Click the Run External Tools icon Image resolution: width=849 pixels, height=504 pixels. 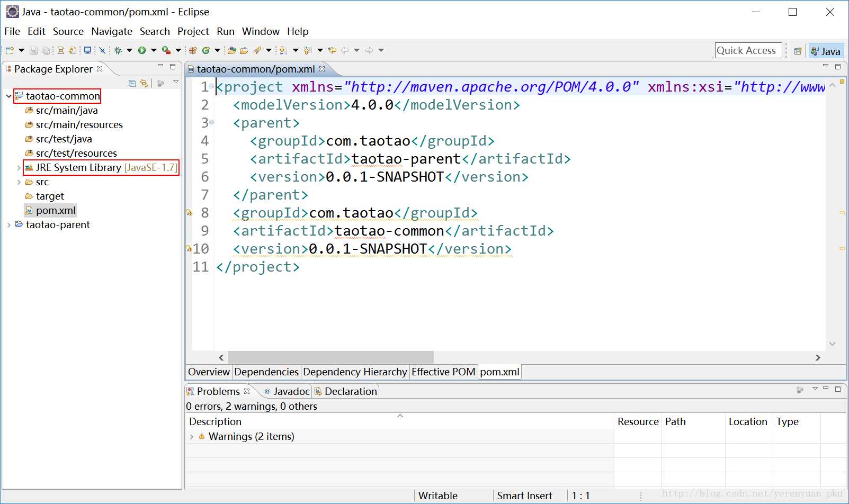[x=166, y=50]
